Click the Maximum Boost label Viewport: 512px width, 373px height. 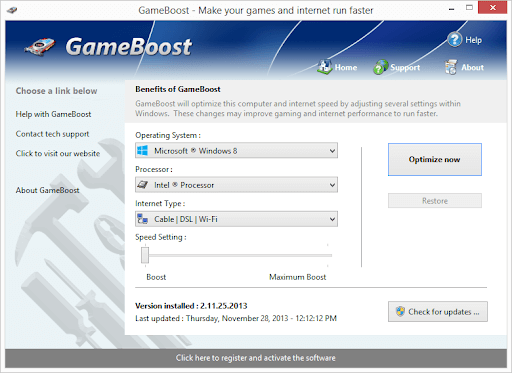tap(298, 277)
